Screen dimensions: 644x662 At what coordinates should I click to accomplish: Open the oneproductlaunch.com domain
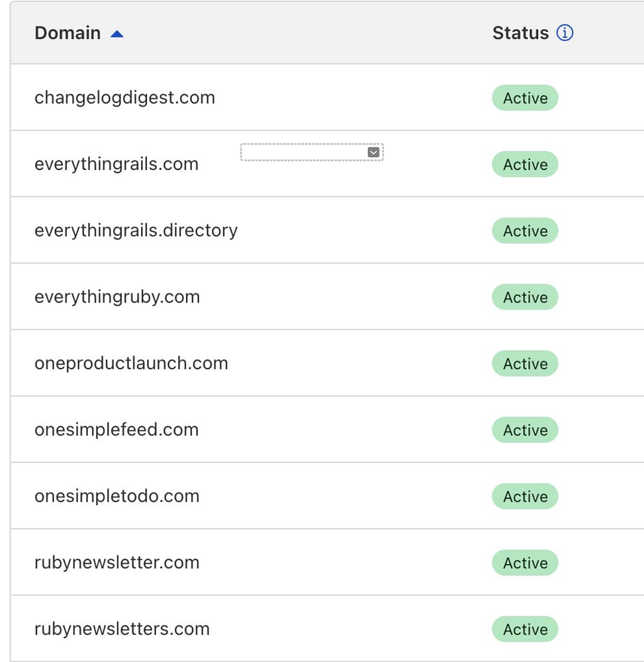pos(131,363)
